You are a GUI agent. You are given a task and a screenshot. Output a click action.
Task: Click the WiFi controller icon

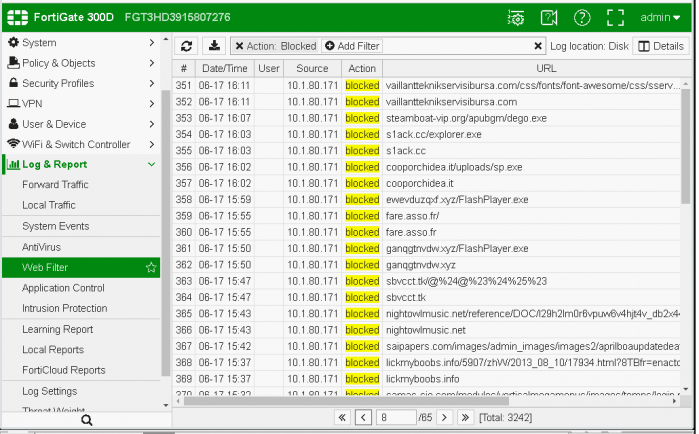tap(14, 144)
